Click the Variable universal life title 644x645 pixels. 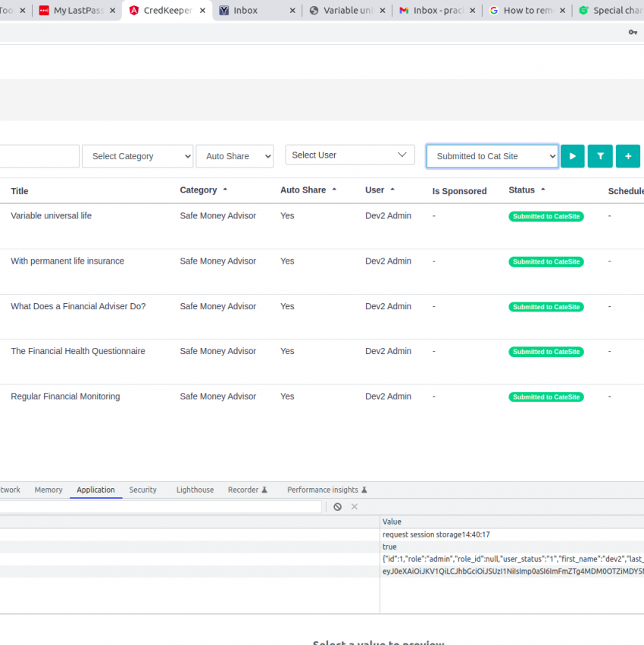[x=51, y=215]
